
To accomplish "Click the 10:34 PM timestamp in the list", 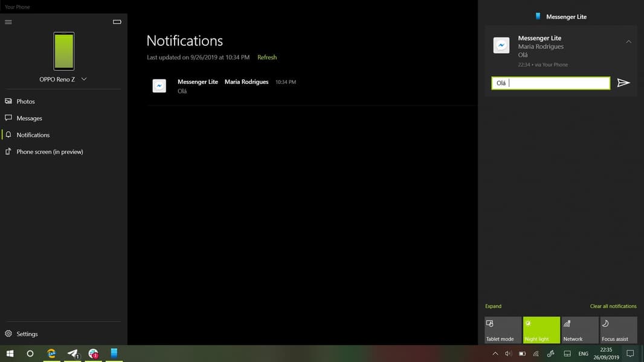I will (x=285, y=82).
